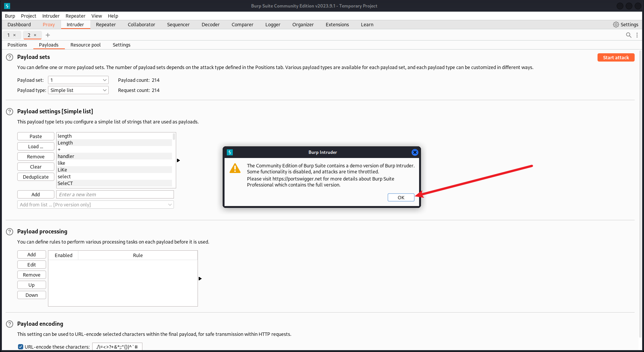
Task: Click the Paste button
Action: [x=36, y=136]
